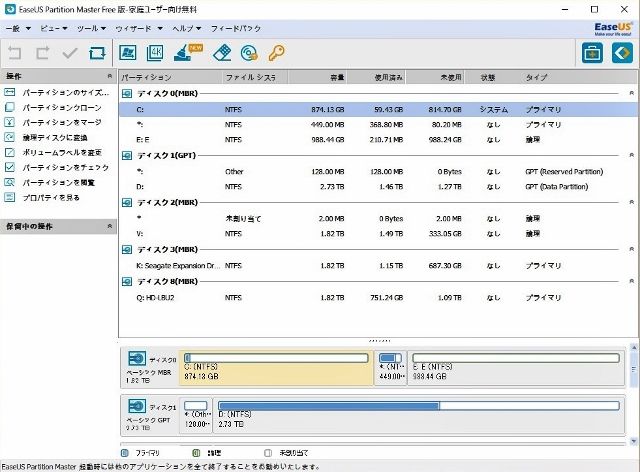Image resolution: width=640 pixels, height=472 pixels.
Task: Select the パーティションを閲覧 operation
Action: point(50,183)
